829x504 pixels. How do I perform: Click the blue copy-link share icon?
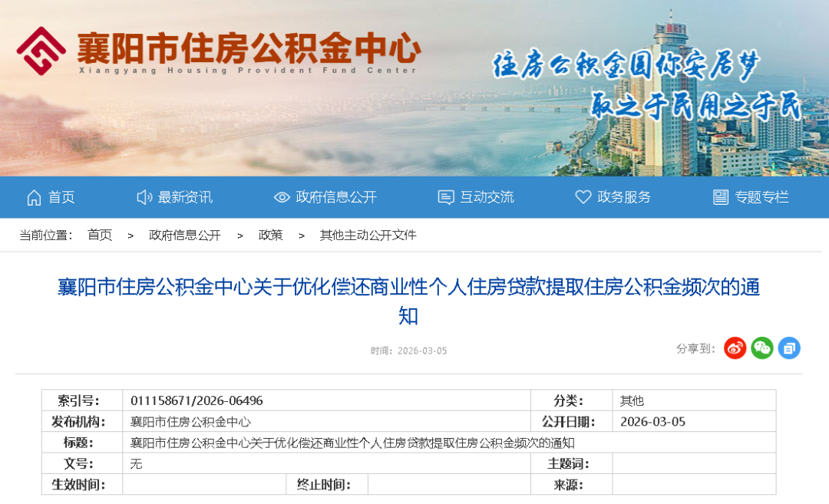tap(789, 348)
